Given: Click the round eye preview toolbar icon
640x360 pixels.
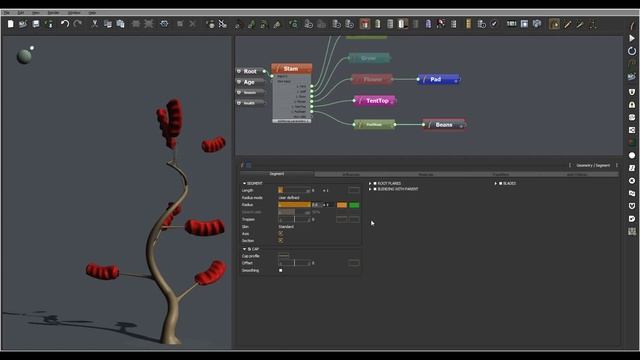Looking at the screenshot, I should click(164, 24).
